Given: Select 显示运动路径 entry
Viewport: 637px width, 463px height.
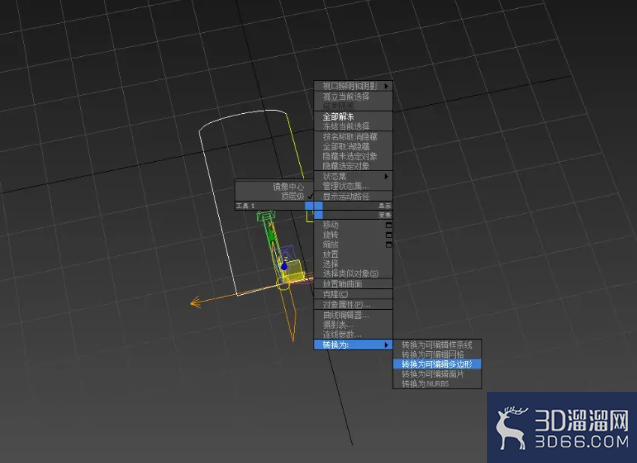Looking at the screenshot, I should pyautogui.click(x=353, y=196).
